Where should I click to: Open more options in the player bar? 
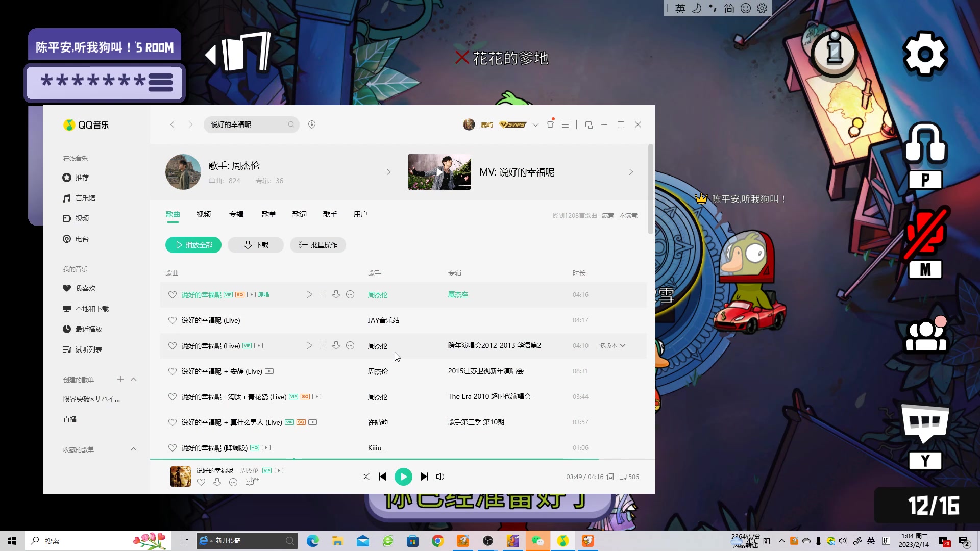pyautogui.click(x=233, y=482)
